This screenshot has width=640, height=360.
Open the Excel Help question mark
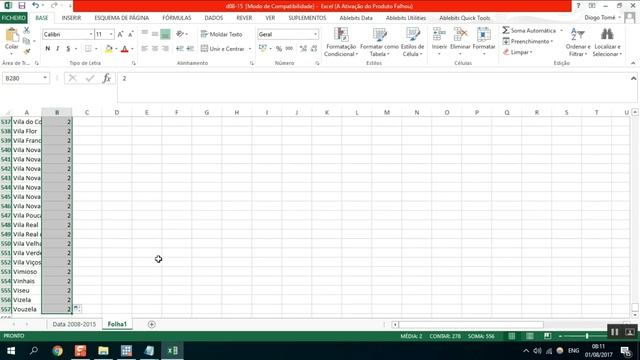(578, 6)
